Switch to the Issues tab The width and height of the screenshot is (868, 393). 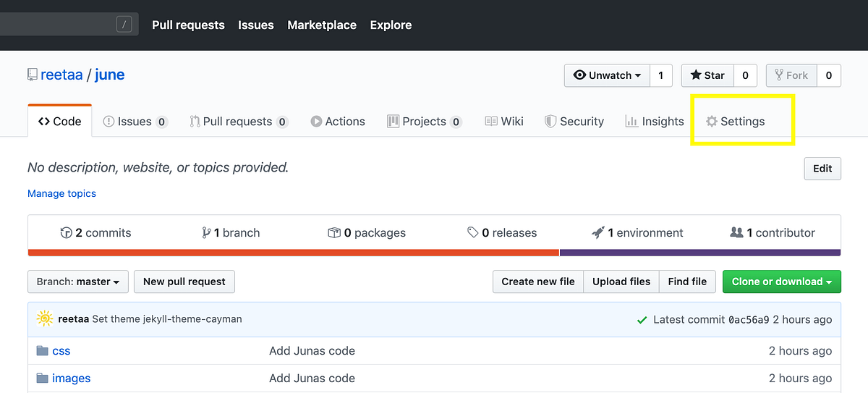coord(135,122)
